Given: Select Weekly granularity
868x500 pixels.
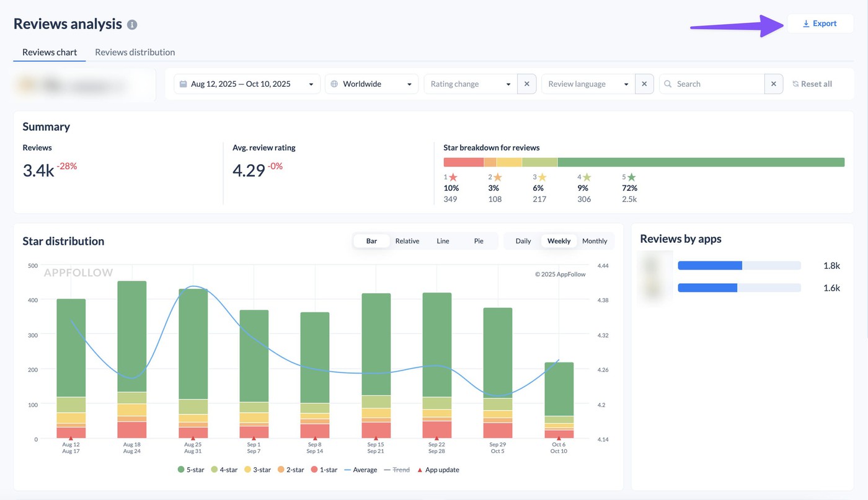Looking at the screenshot, I should coord(559,241).
